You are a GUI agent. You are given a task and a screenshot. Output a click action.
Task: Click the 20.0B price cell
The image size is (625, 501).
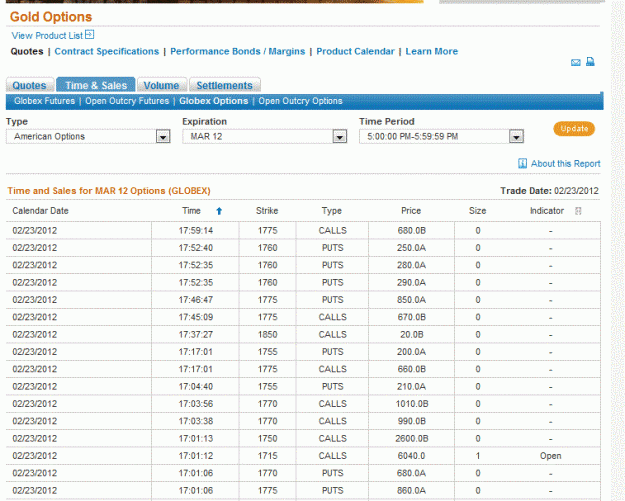[411, 335]
